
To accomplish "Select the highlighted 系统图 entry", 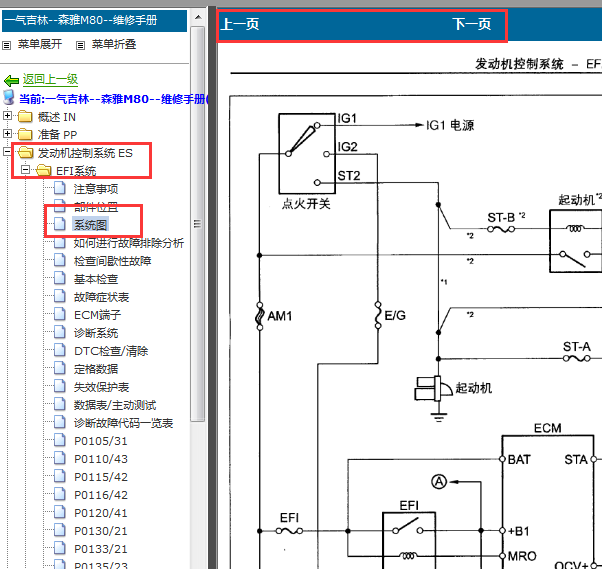I will coord(90,225).
